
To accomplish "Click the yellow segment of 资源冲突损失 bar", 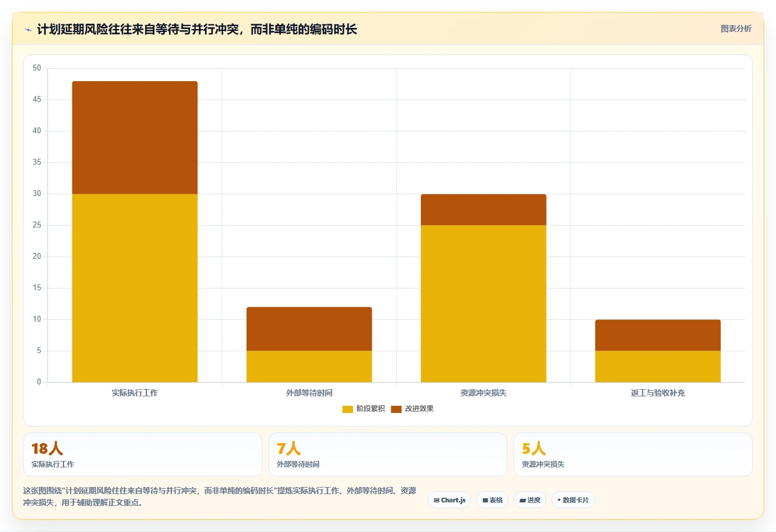I will point(483,303).
